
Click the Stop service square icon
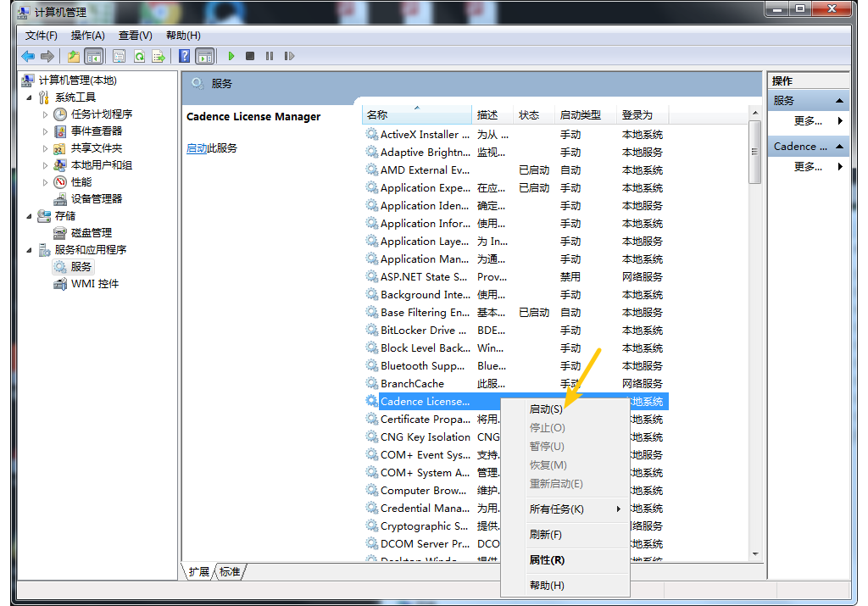point(250,56)
